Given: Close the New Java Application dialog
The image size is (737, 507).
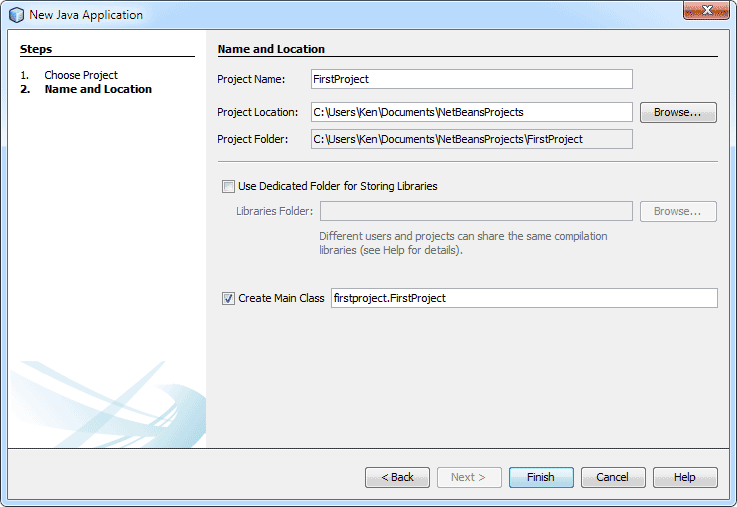Looking at the screenshot, I should [x=706, y=10].
